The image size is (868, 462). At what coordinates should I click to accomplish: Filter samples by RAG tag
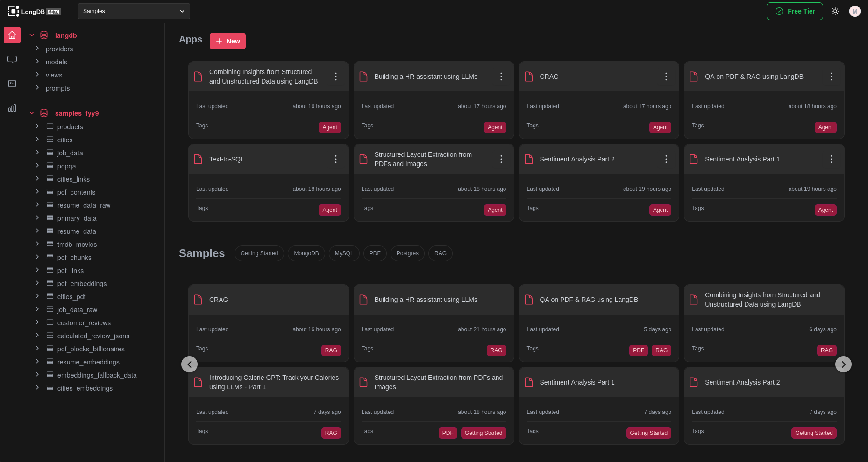pyautogui.click(x=441, y=253)
